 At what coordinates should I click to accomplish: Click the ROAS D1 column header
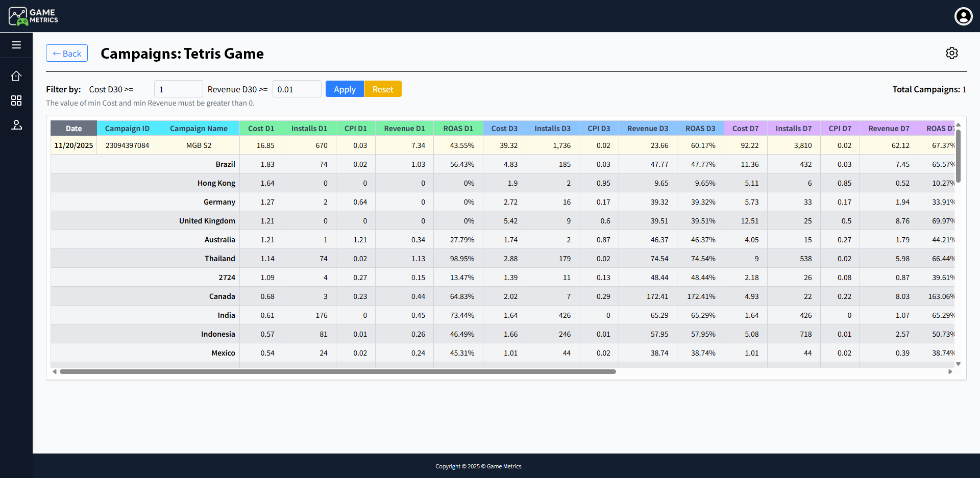click(x=458, y=129)
